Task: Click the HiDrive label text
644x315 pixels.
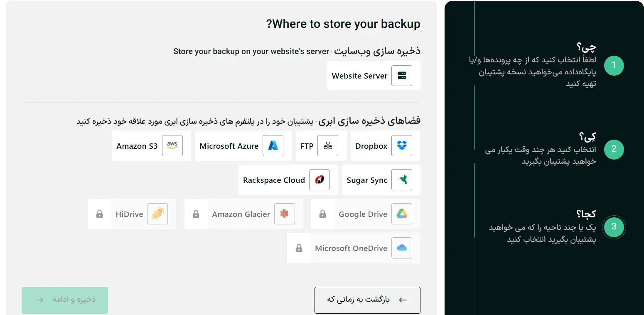Action: click(x=129, y=214)
